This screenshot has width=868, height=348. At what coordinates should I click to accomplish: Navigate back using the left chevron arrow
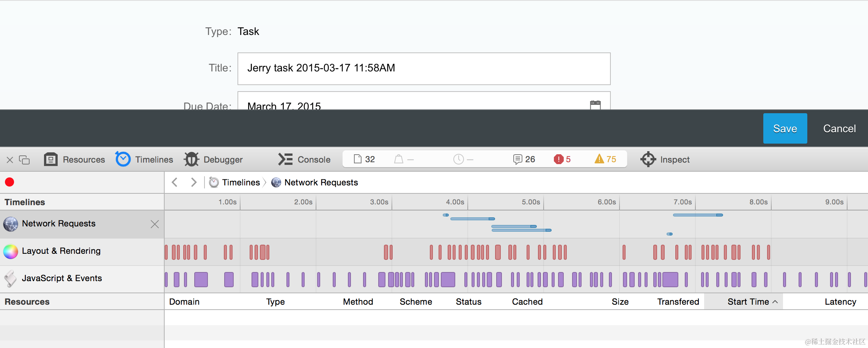(x=175, y=182)
